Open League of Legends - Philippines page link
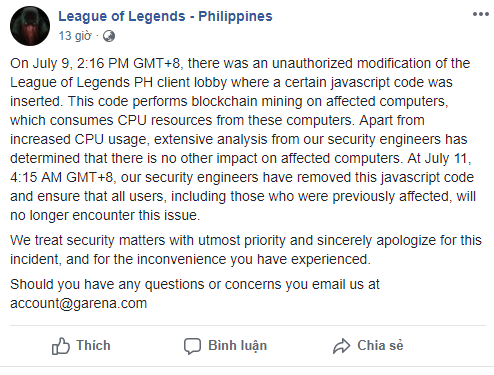This screenshot has height=375, width=494. click(x=165, y=16)
